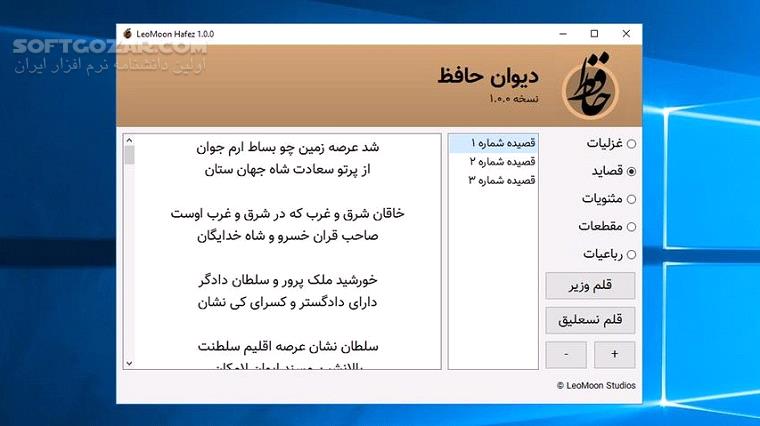The image size is (760, 426).
Task: Click the version text نسخه ۱.۰.۰
Action: [x=514, y=99]
